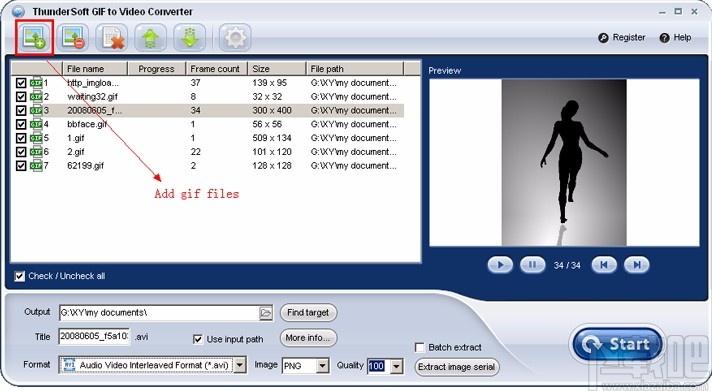Image resolution: width=712 pixels, height=391 pixels.
Task: Enable the Batch extract checkbox
Action: (x=420, y=347)
